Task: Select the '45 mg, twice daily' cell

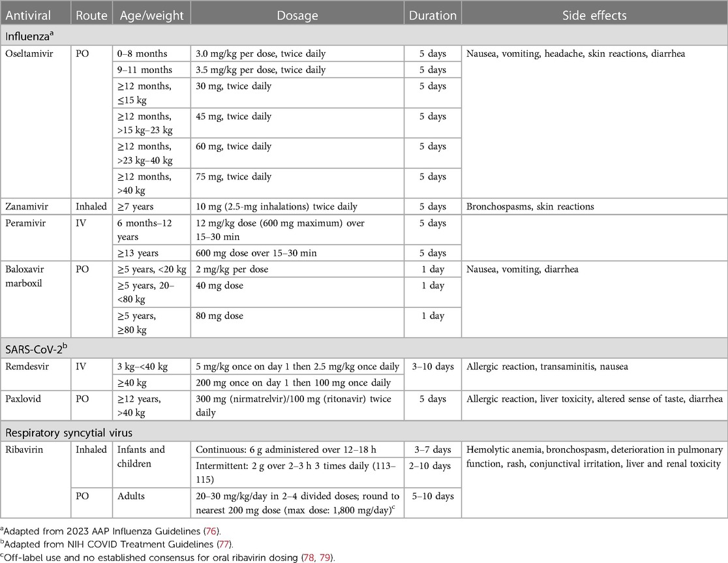Action: tap(297, 123)
